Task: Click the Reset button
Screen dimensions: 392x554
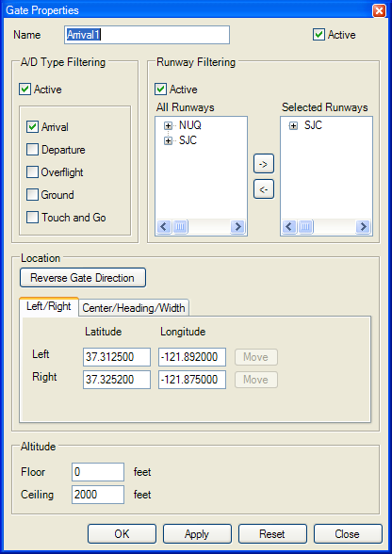Action: [x=272, y=534]
